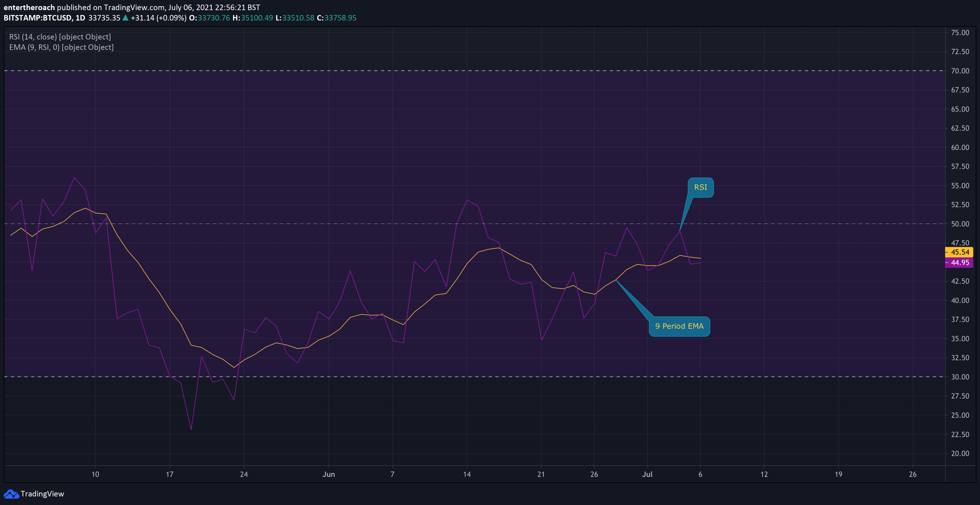980x505 pixels.
Task: Click the 14 date label on time axis
Action: tap(467, 474)
